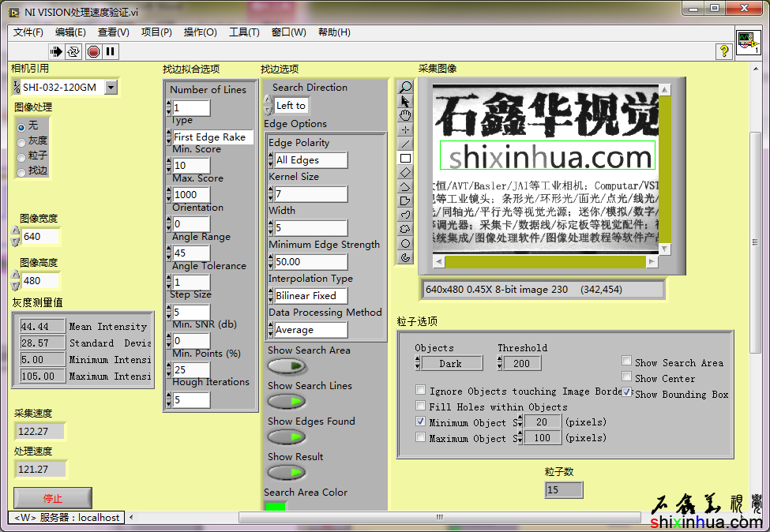Open the 文件(F) menu
This screenshot has width=770, height=532.
click(x=28, y=32)
